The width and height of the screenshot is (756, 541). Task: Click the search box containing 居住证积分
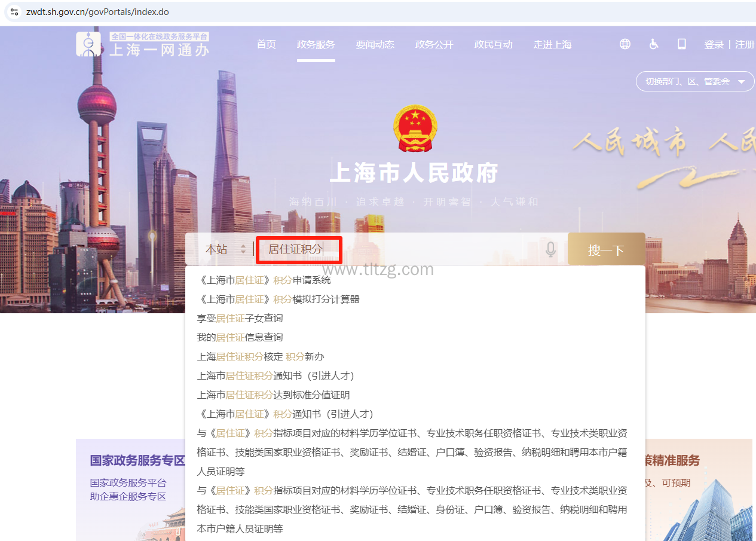(394, 250)
